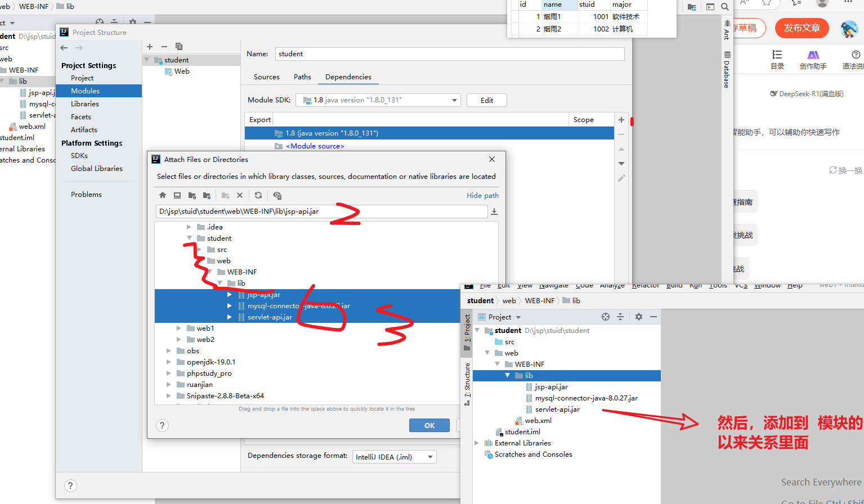Click the Hide path link

point(482,195)
